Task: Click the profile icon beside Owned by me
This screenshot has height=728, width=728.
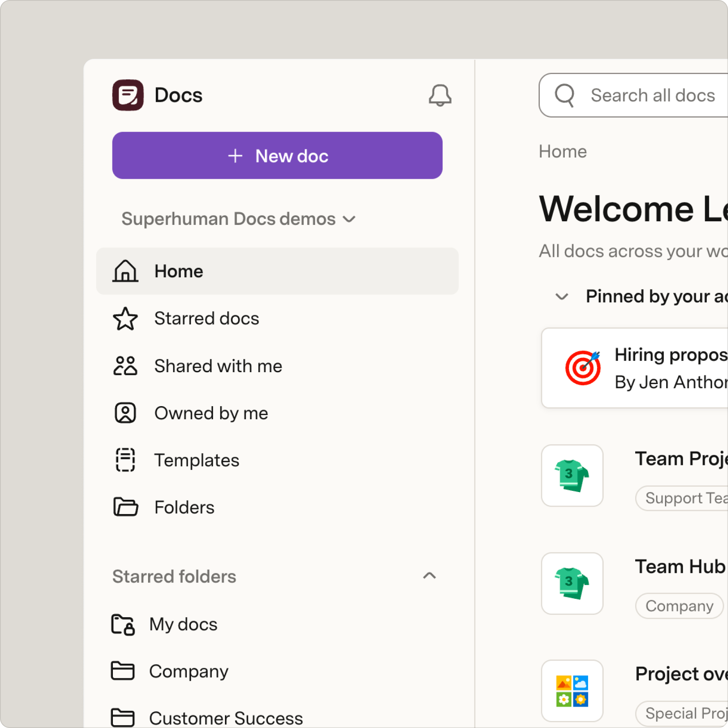Action: [x=125, y=413]
